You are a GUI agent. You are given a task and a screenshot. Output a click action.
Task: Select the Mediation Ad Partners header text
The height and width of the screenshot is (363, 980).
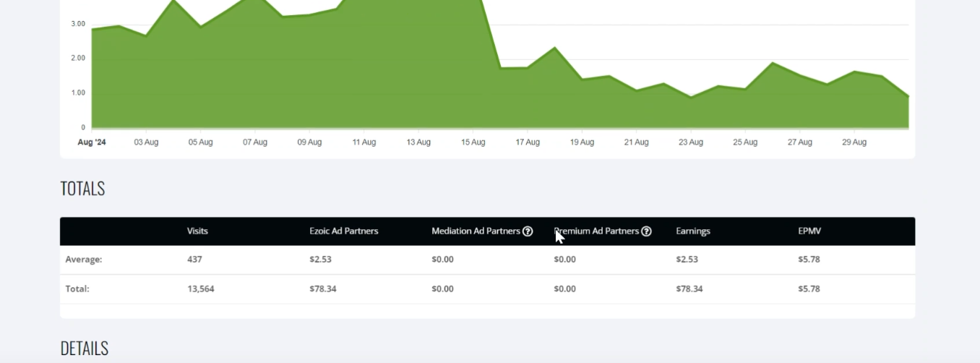coord(476,231)
